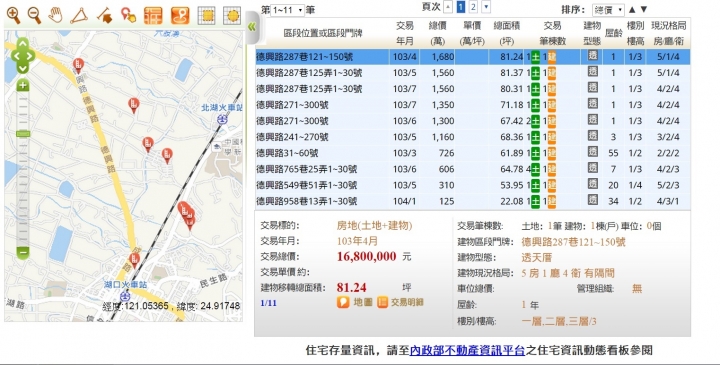Screen dimensions: 720x365
Task: Click 透 type icon in 德興路241~270號 row
Action: 593,136
